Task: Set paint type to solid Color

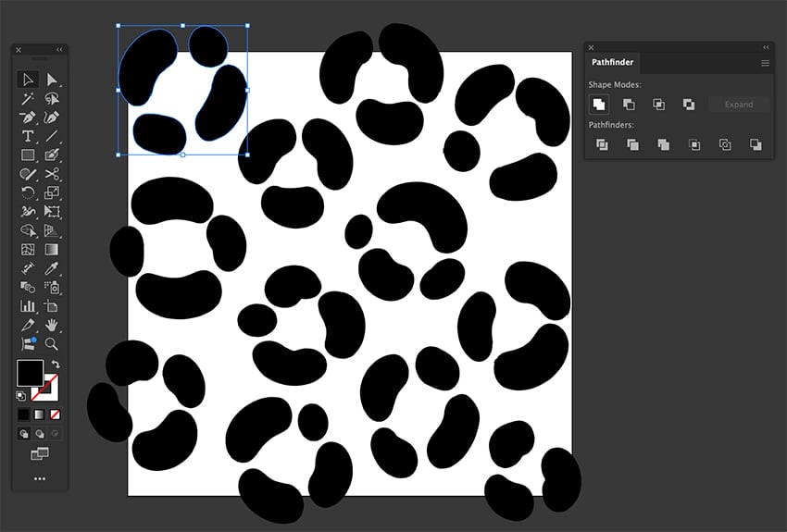Action: point(23,414)
